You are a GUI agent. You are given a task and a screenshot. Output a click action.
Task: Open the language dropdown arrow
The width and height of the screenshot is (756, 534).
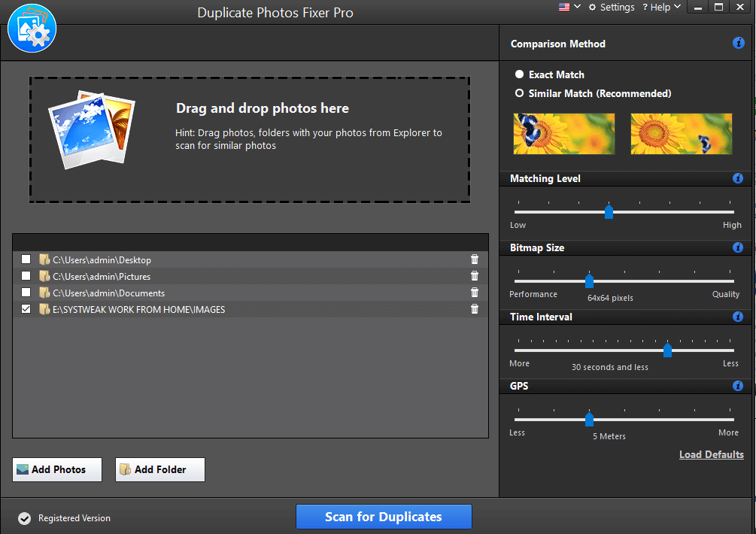pos(577,7)
